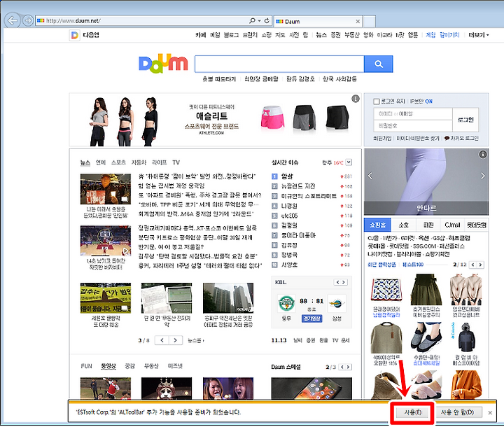Select the CJmall shopping tab
The image size is (504, 427).
[452, 225]
